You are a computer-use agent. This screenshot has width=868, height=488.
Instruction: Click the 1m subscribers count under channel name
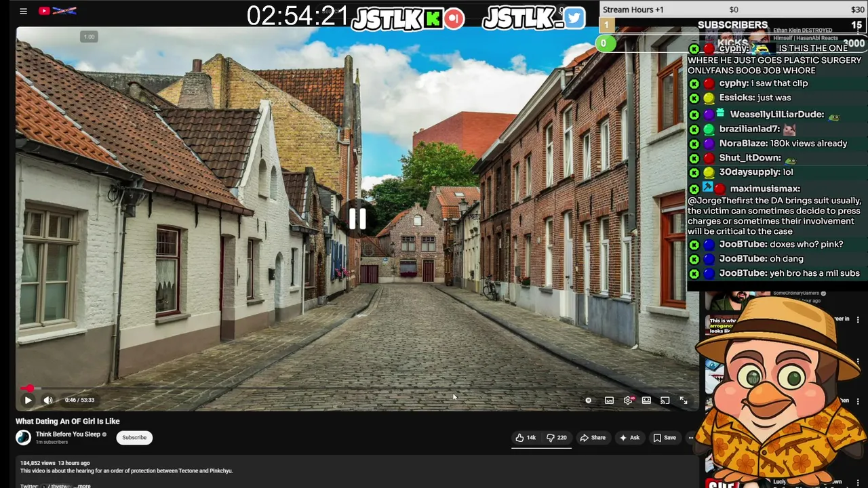tap(52, 442)
